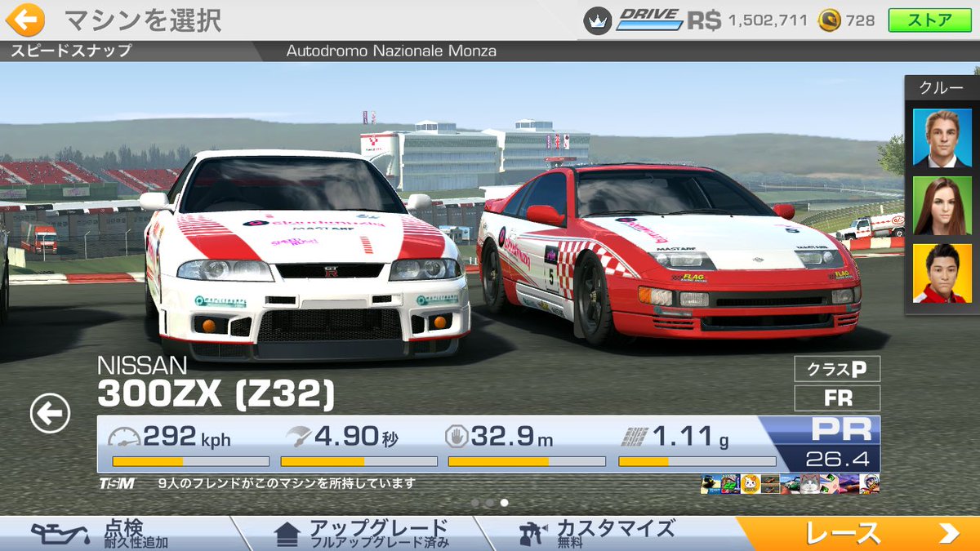Viewport: 980px width, 551px height.
Task: Tap the クラスP class badge
Action: tap(837, 369)
